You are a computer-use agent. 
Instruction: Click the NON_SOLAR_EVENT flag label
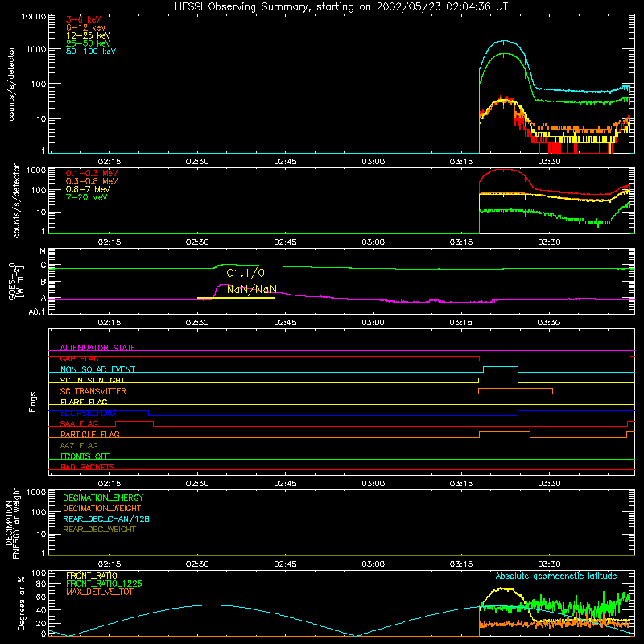click(x=97, y=369)
